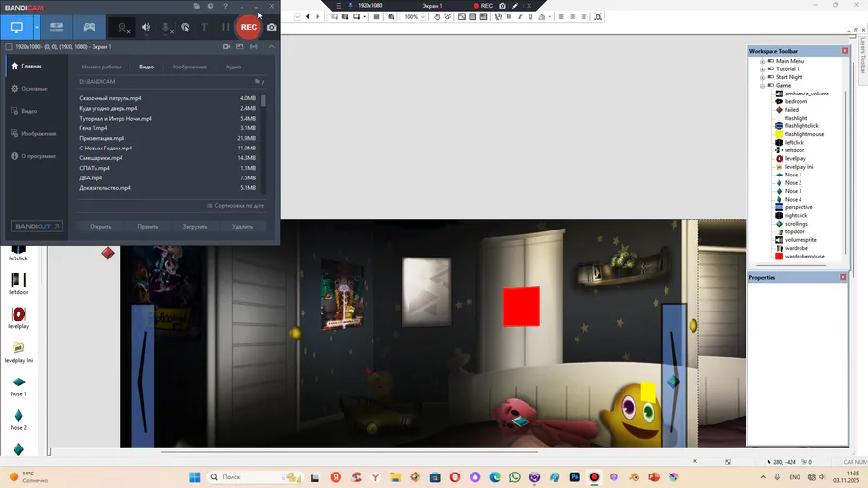Click image icon in Bandicam status row
Image resolution: width=868 pixels, height=488 pixels.
(x=240, y=47)
